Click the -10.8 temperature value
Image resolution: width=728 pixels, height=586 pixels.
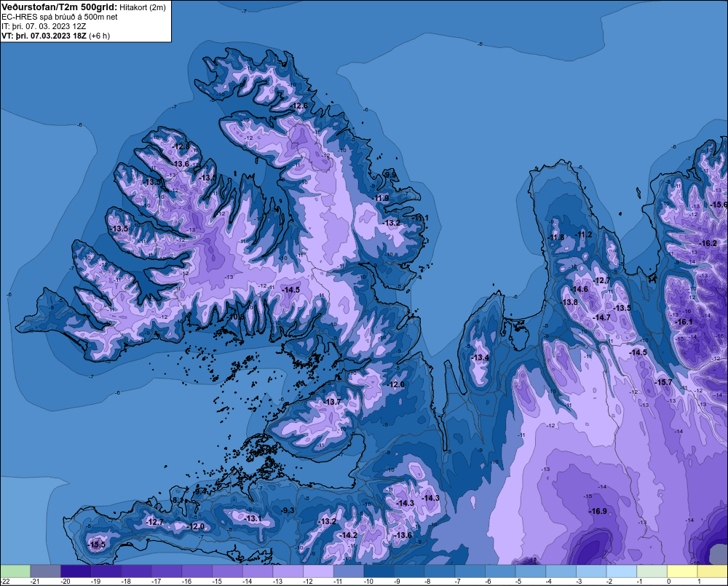pos(235,317)
